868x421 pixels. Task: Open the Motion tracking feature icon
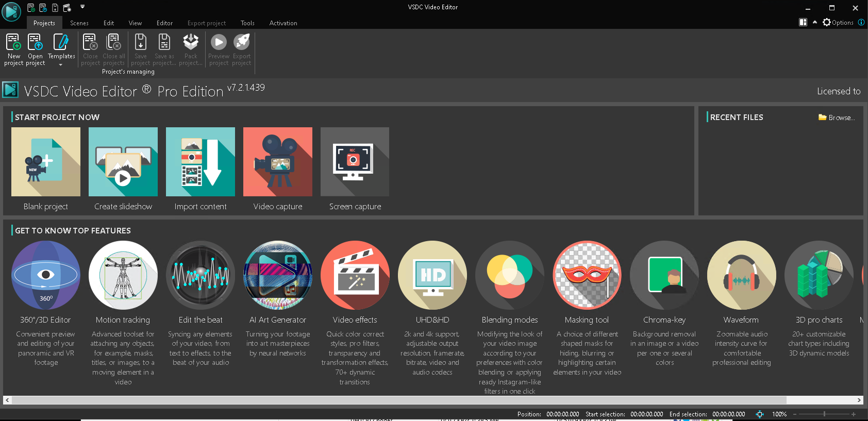tap(123, 275)
